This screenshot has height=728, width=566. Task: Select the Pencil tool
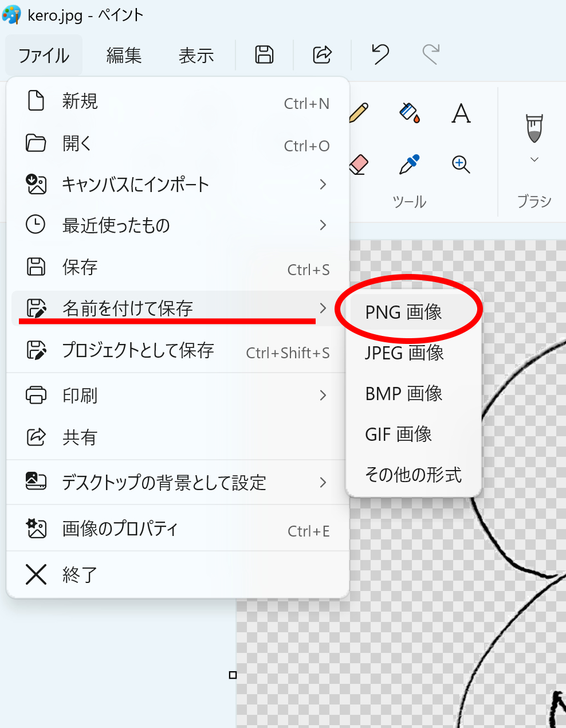(359, 113)
